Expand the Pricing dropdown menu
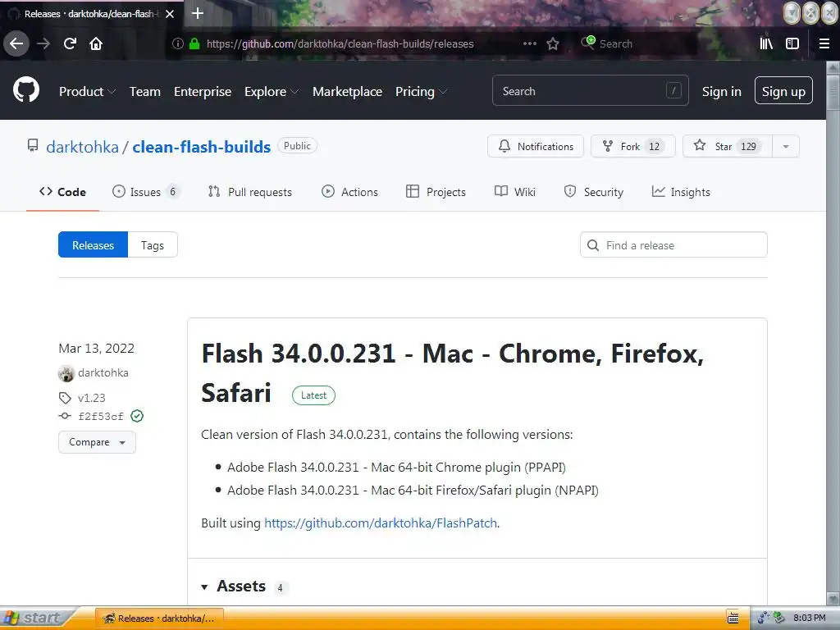Viewport: 840px width, 630px height. coord(421,92)
